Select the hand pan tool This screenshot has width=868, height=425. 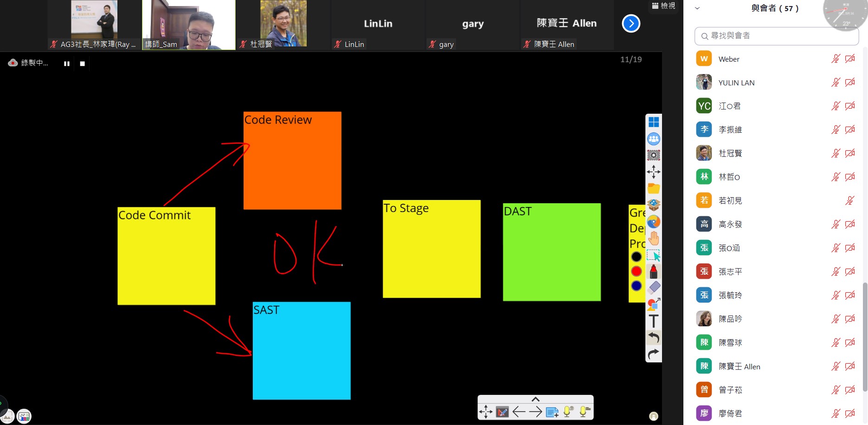pyautogui.click(x=654, y=238)
